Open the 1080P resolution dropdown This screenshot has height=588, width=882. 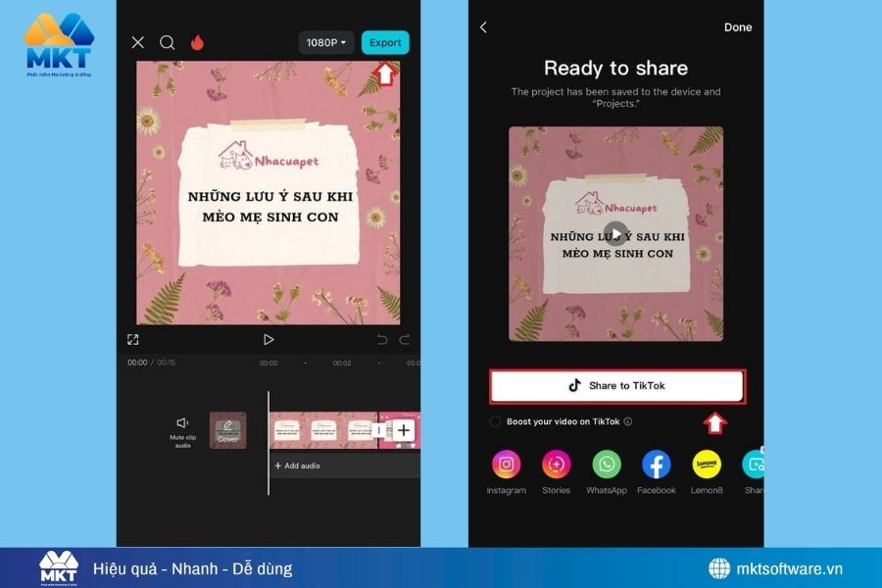coord(324,42)
